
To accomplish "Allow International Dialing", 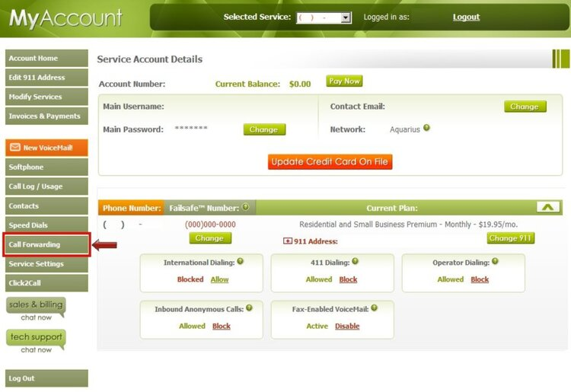I will (x=219, y=279).
